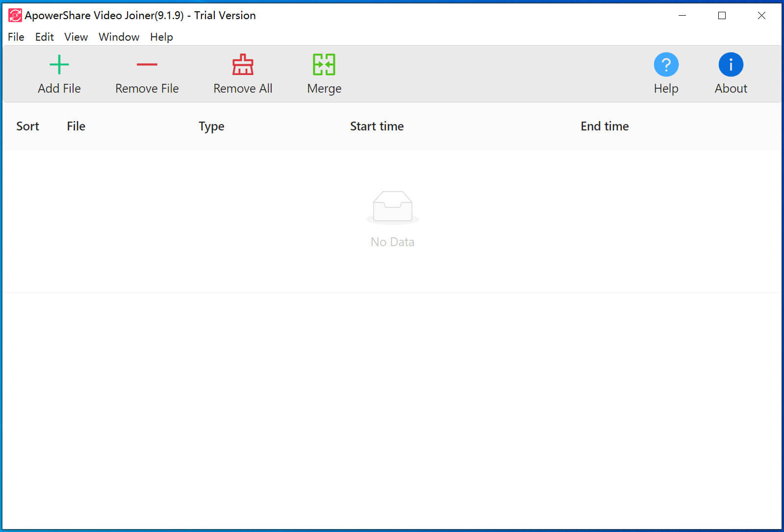Click the Type column header
784x532 pixels.
pos(211,127)
